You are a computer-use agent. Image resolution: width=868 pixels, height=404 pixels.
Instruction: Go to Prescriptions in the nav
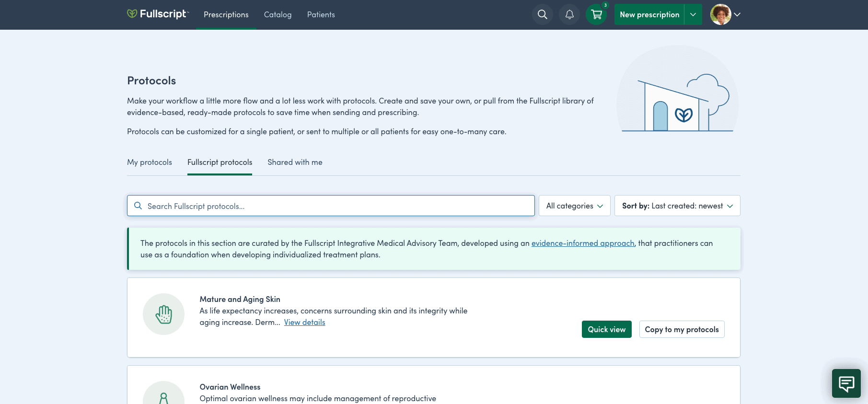click(226, 14)
